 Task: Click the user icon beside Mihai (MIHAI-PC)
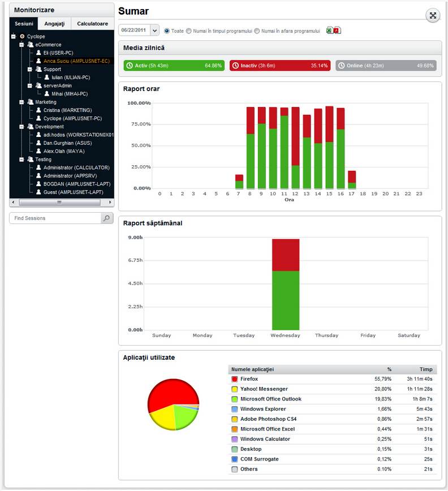click(x=47, y=94)
